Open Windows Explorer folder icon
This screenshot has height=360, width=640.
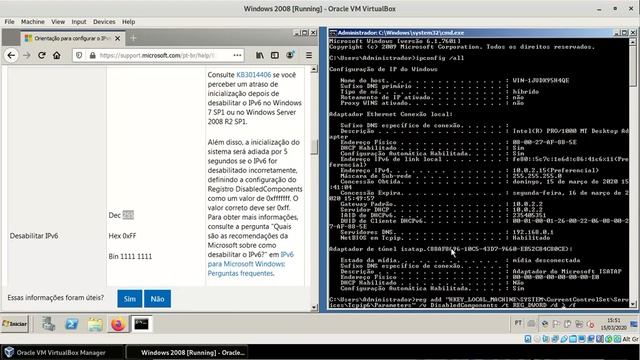(x=95, y=324)
